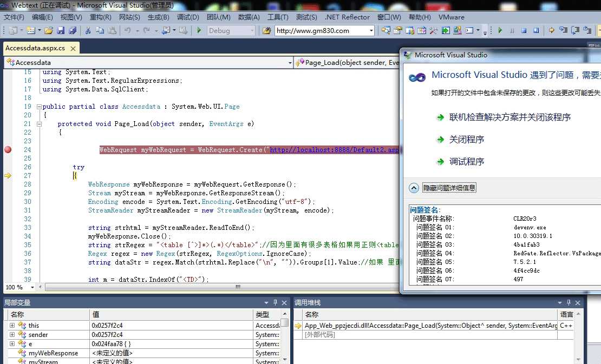The height and width of the screenshot is (364, 601).
Task: Expand the 'this' variable in locals
Action: (x=12, y=326)
